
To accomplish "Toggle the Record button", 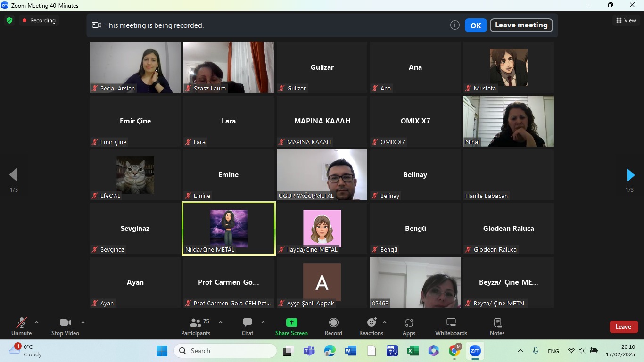I will tap(333, 327).
